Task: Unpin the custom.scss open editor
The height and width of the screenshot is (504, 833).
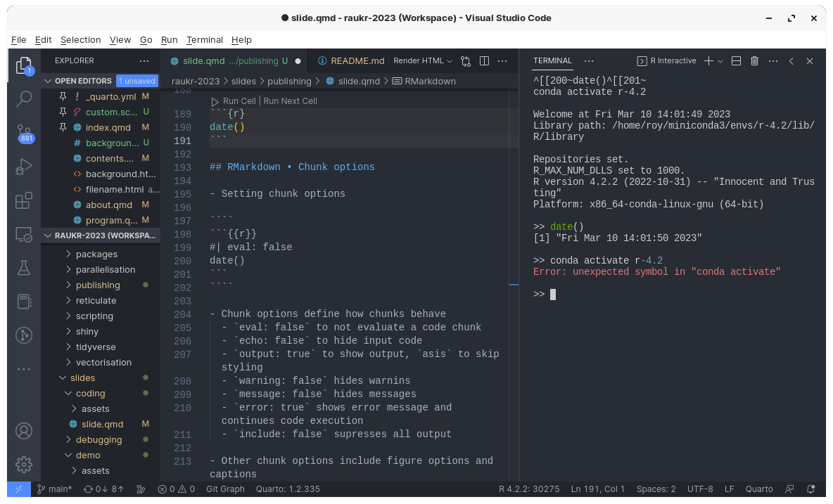Action: tap(63, 112)
